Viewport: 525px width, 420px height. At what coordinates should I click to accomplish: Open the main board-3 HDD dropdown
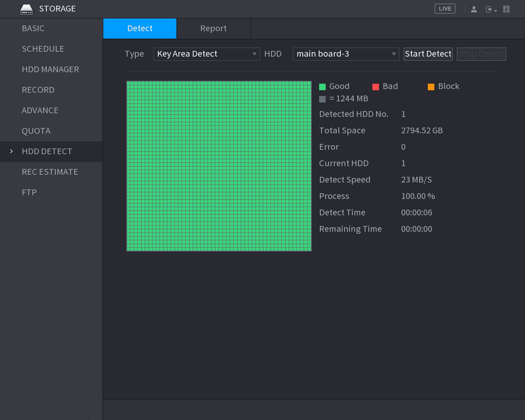pos(346,54)
